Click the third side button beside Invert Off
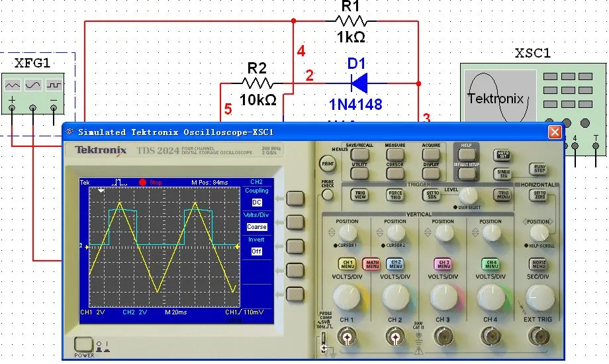The image size is (609, 364). (295, 247)
